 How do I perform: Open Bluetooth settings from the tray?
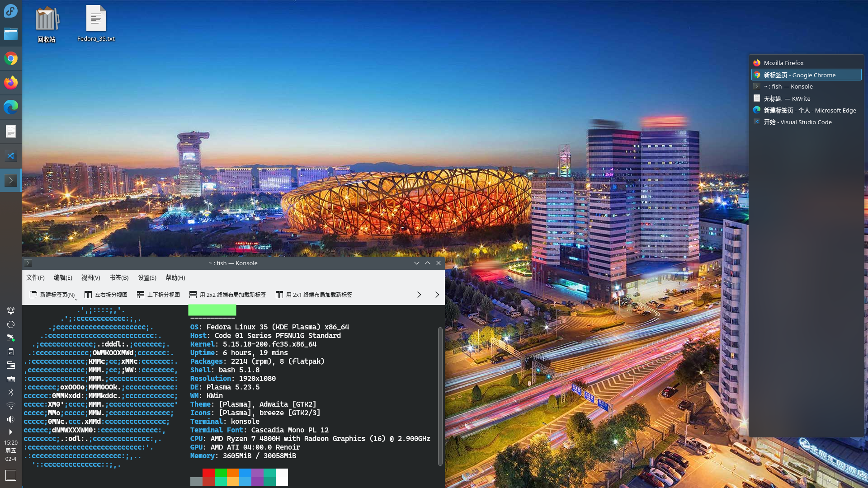[11, 392]
